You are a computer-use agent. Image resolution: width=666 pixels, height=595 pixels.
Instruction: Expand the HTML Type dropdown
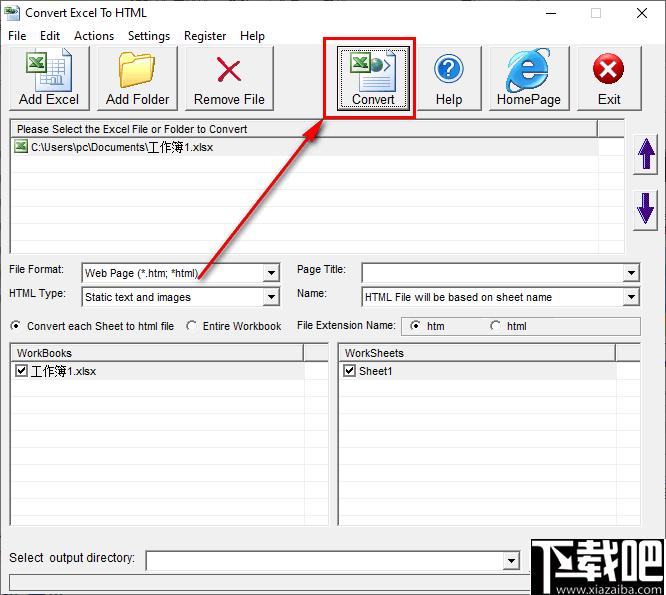(x=271, y=297)
